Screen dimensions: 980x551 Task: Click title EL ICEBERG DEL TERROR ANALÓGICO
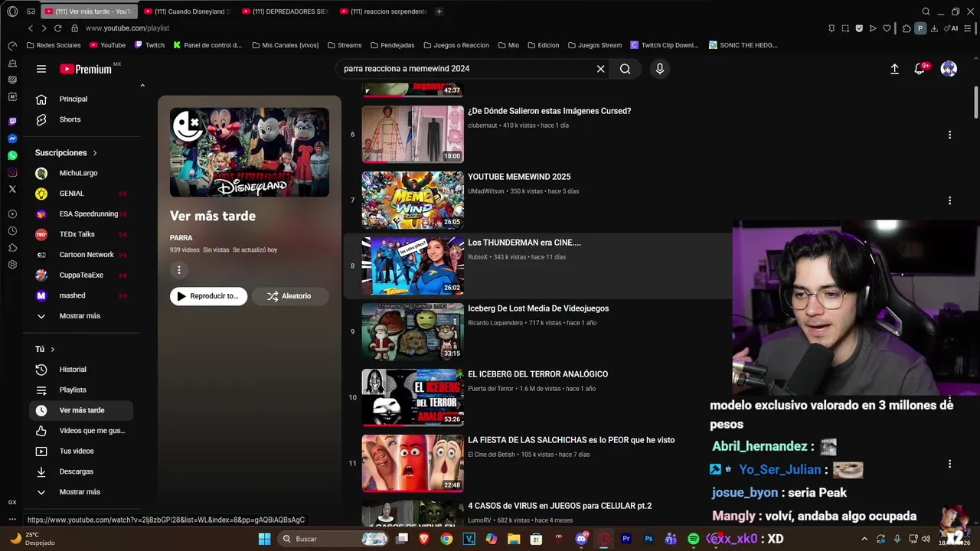(x=537, y=374)
